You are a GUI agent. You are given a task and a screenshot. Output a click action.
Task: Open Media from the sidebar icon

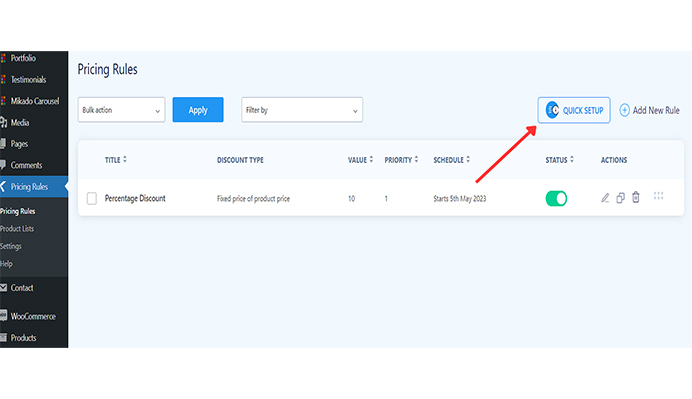pos(4,122)
